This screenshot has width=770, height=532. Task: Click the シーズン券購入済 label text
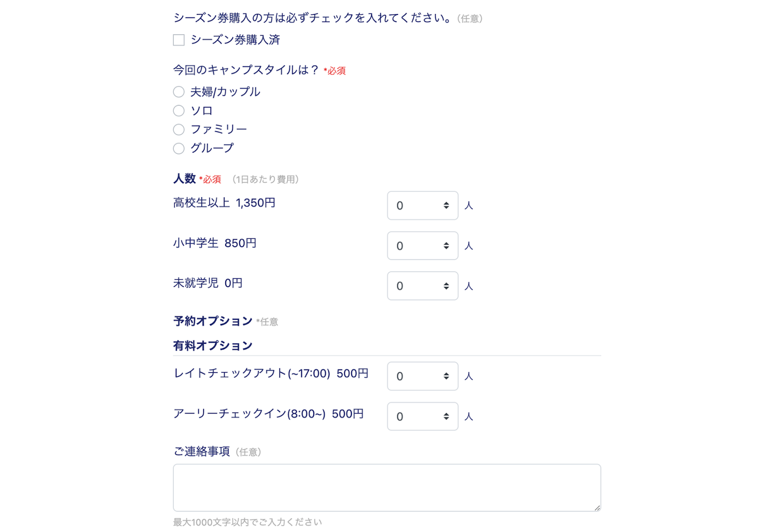(x=235, y=40)
